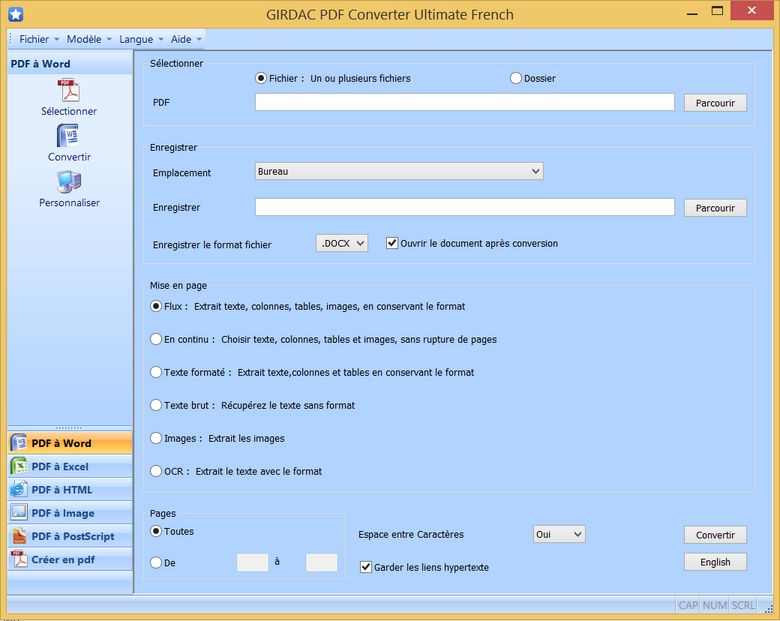Screen dimensions: 780x621
Task: Maximize the GIRDAC PDF Converter window
Action: click(x=717, y=11)
